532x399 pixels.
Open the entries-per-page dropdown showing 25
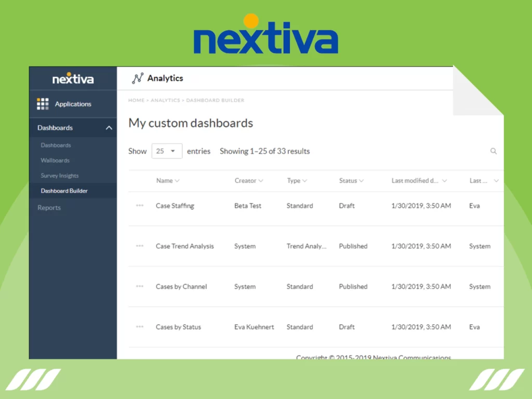click(166, 151)
